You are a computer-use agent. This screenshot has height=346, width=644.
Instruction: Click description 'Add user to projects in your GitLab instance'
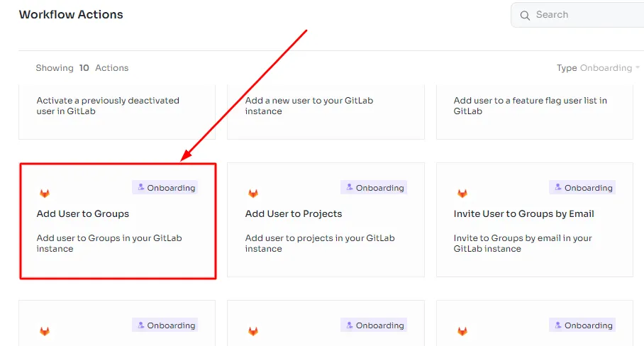[x=320, y=243]
